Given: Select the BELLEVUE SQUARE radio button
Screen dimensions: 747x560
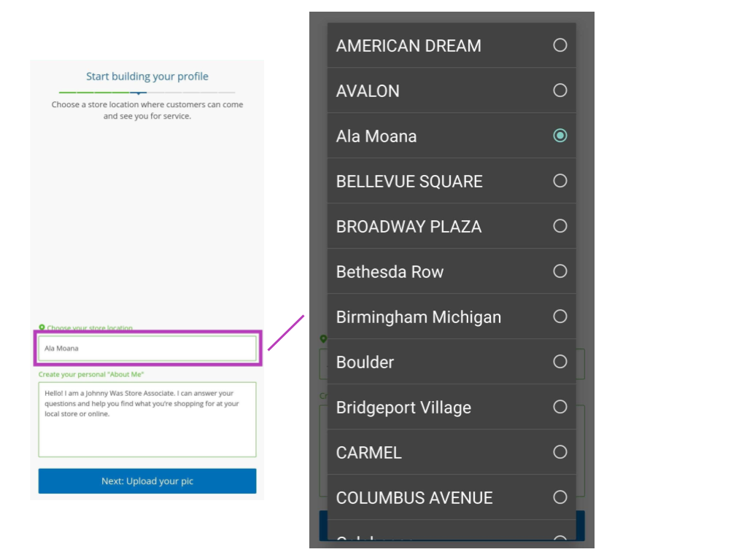Looking at the screenshot, I should click(x=560, y=181).
